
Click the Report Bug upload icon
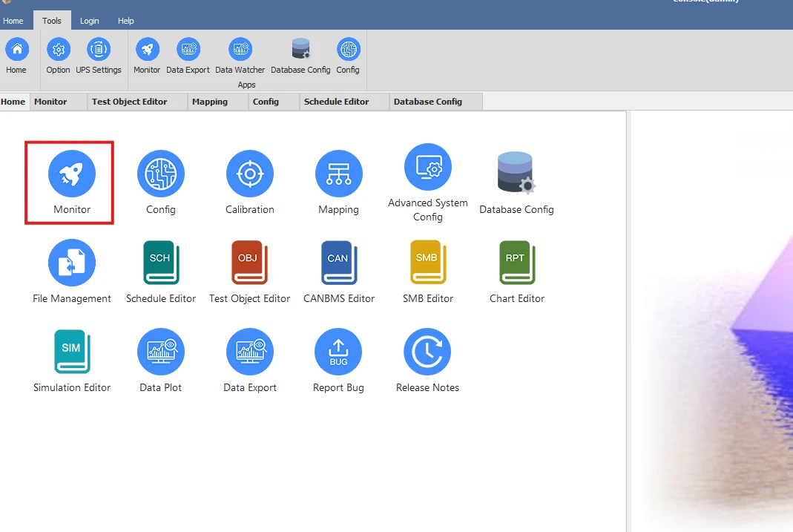tap(338, 352)
